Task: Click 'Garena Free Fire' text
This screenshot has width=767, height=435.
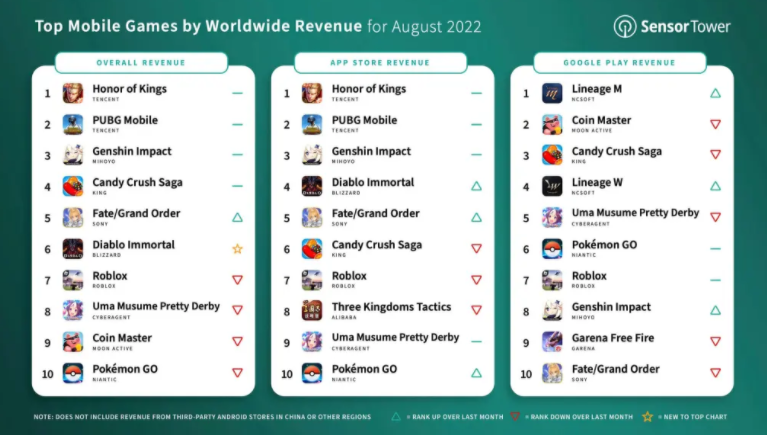Action: (613, 338)
